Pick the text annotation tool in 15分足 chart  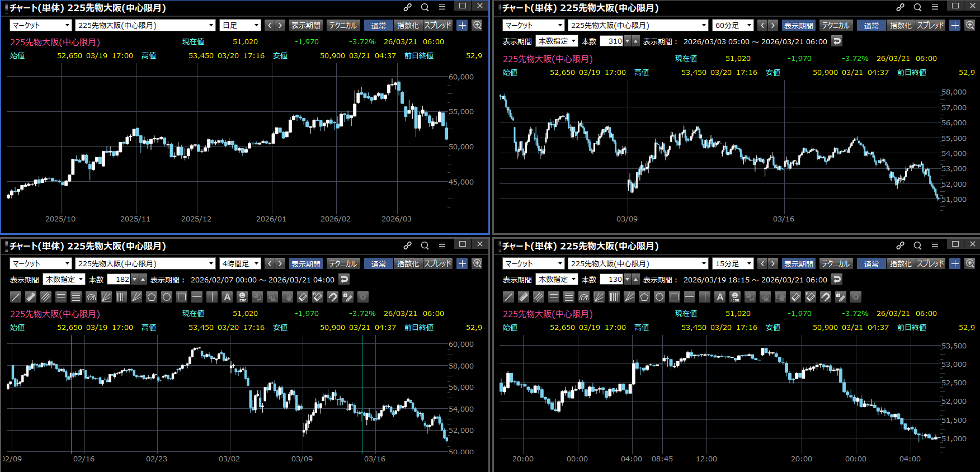coord(720,297)
